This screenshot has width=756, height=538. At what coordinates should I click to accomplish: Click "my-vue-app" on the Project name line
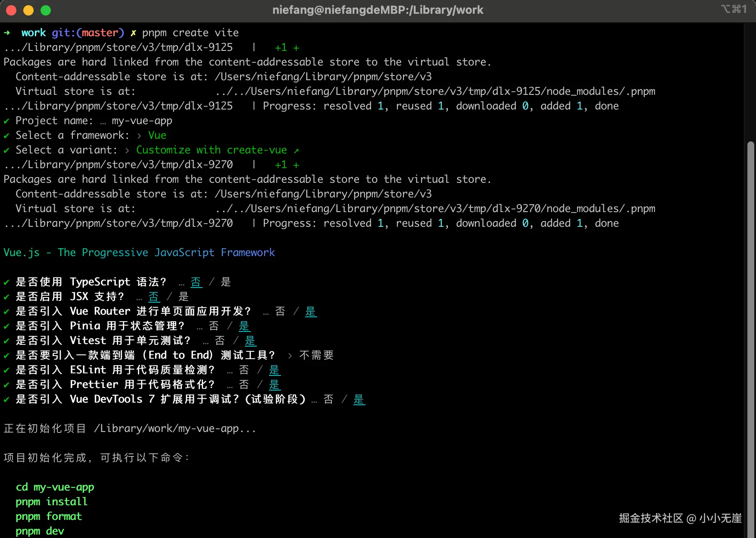pyautogui.click(x=142, y=121)
